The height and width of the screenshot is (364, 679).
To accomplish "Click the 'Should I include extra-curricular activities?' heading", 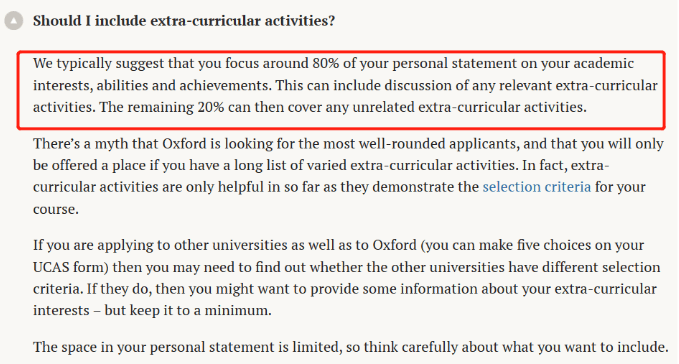I will click(x=184, y=20).
